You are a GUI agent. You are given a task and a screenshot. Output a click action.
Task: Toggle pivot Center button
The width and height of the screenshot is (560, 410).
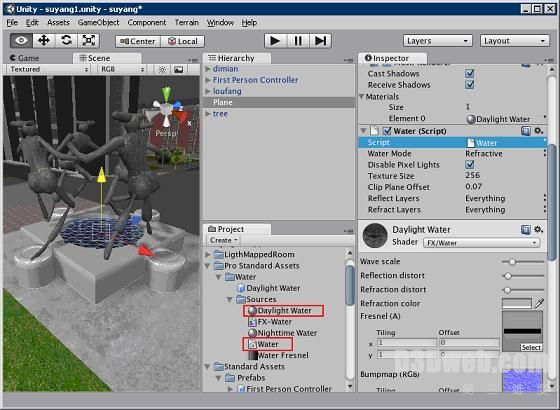[138, 41]
